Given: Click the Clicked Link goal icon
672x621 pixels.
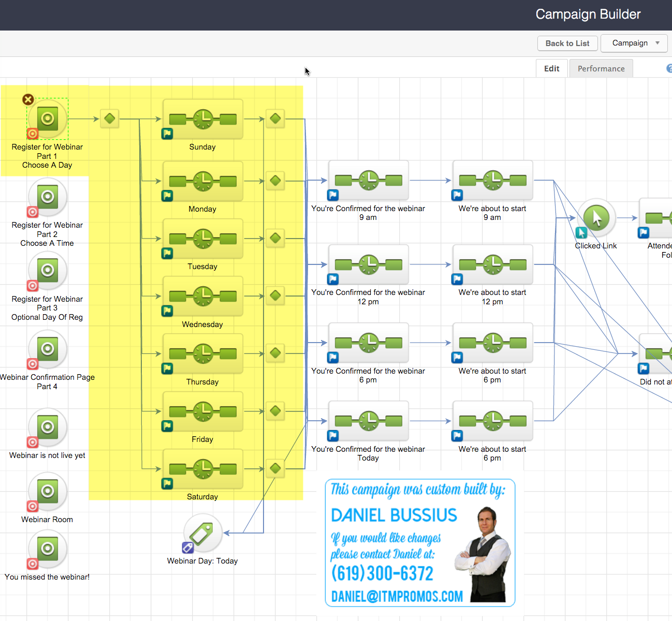Looking at the screenshot, I should [x=596, y=218].
